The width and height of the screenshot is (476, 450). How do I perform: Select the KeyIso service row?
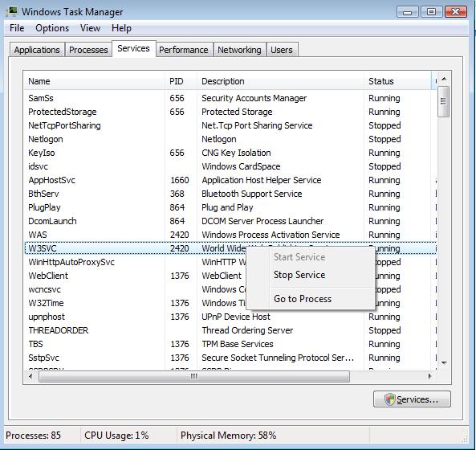click(230, 153)
